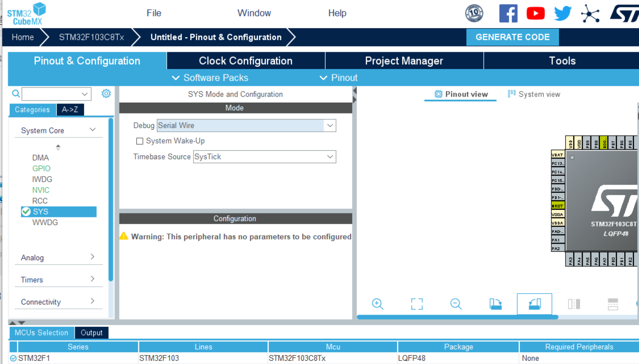Open the Help menu
Viewport: 639px width, 364px height.
click(x=337, y=13)
